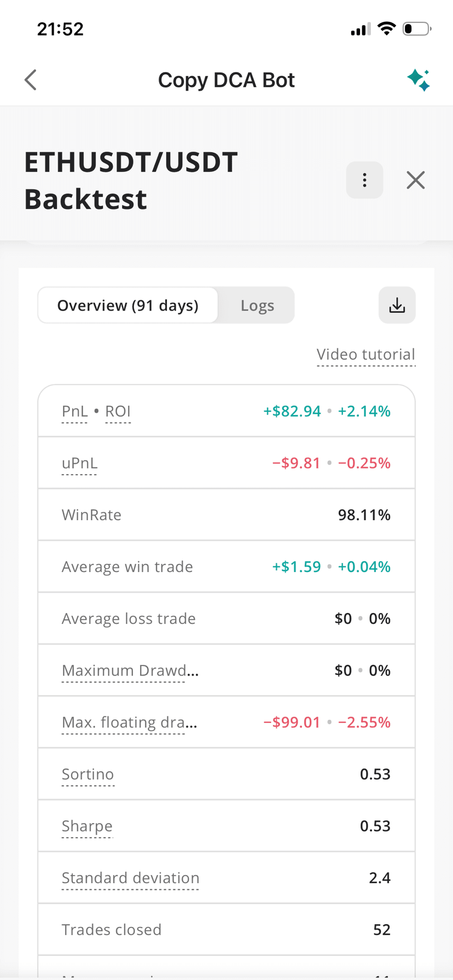Expand Max. floating drawdown label info
The width and height of the screenshot is (453, 980).
[x=129, y=722]
